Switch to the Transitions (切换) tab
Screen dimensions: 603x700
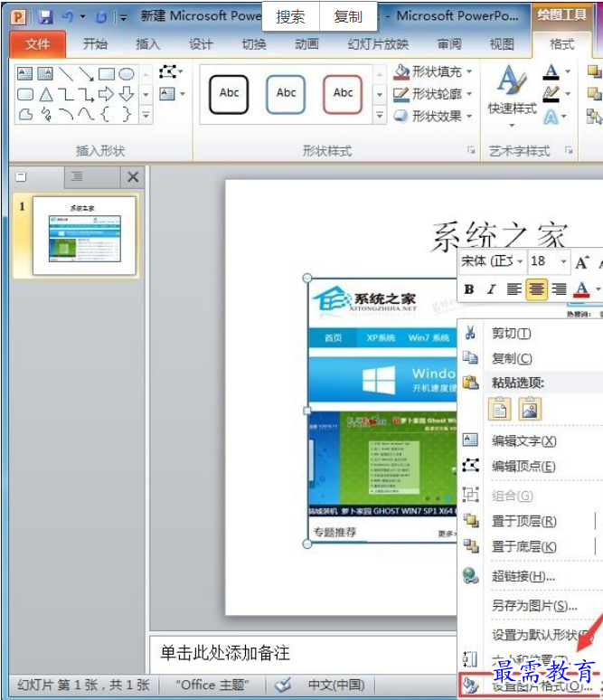coord(254,44)
